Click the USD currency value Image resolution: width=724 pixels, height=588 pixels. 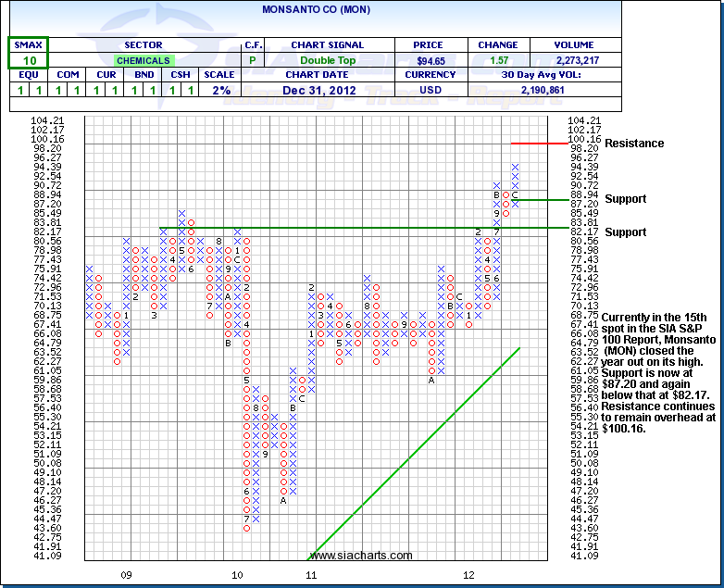431,91
